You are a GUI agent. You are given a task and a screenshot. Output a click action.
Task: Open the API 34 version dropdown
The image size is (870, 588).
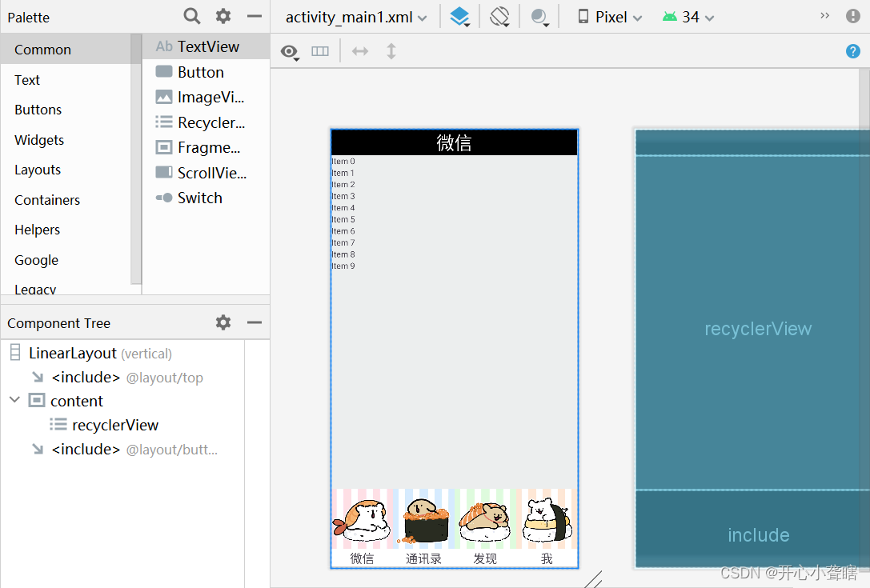[x=688, y=17]
